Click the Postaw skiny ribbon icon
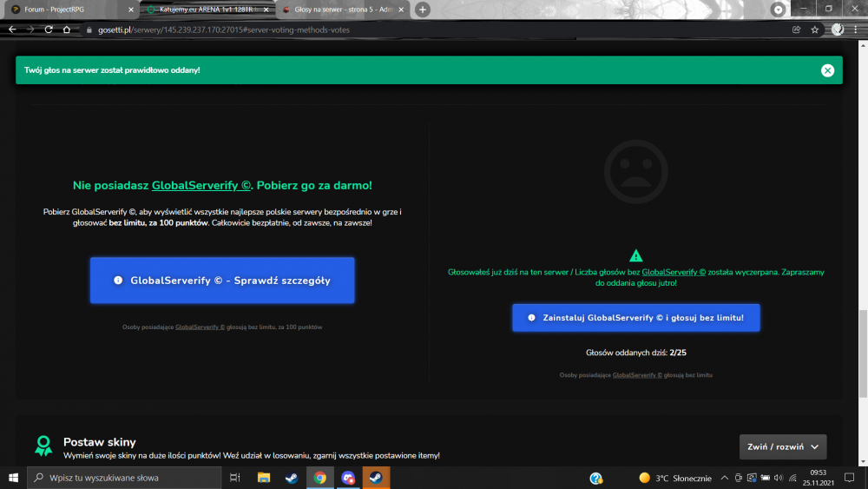This screenshot has height=489, width=868. pos(43,446)
